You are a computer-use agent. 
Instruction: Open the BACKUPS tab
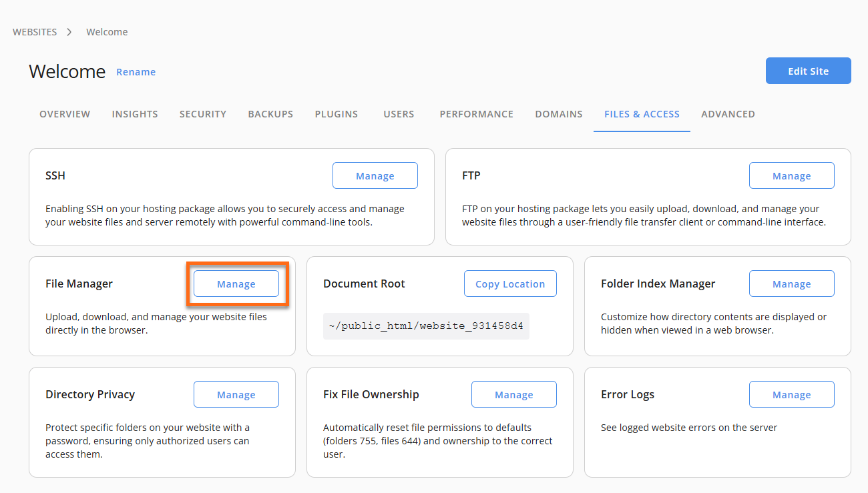point(270,114)
